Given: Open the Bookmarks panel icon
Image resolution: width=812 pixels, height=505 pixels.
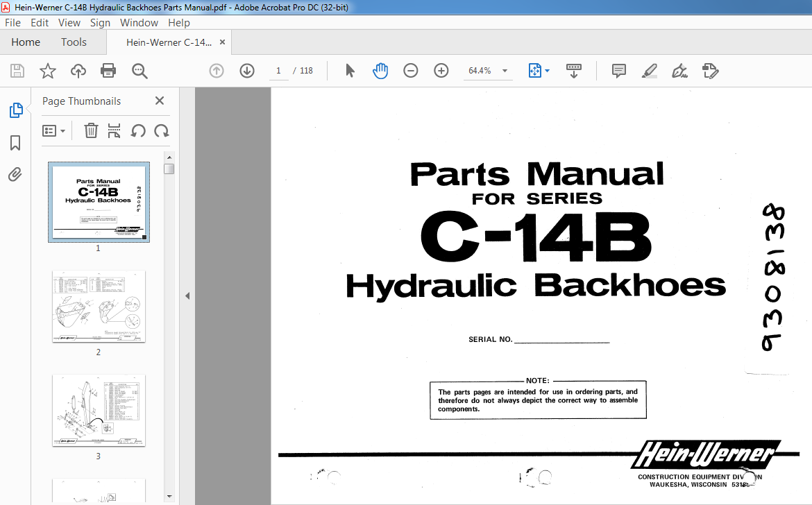Looking at the screenshot, I should pos(15,143).
